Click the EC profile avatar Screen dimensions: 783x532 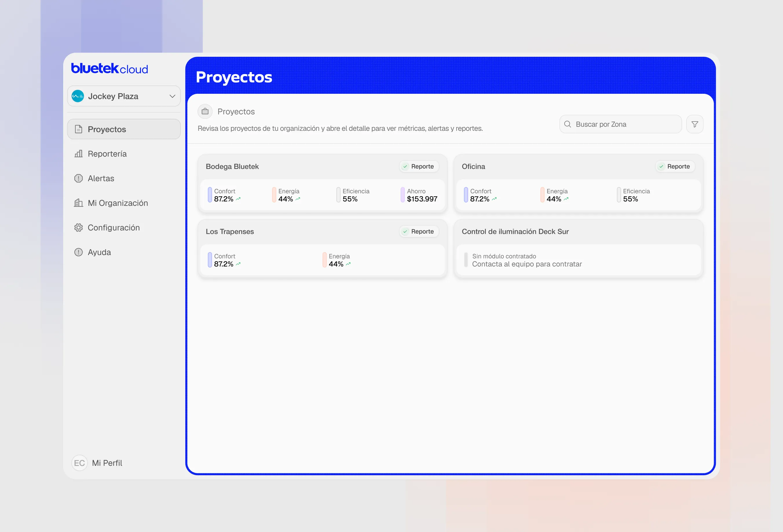pyautogui.click(x=79, y=463)
